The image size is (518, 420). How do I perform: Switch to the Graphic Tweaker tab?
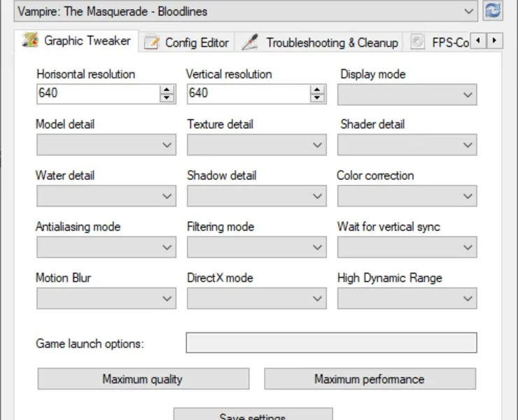(76, 41)
